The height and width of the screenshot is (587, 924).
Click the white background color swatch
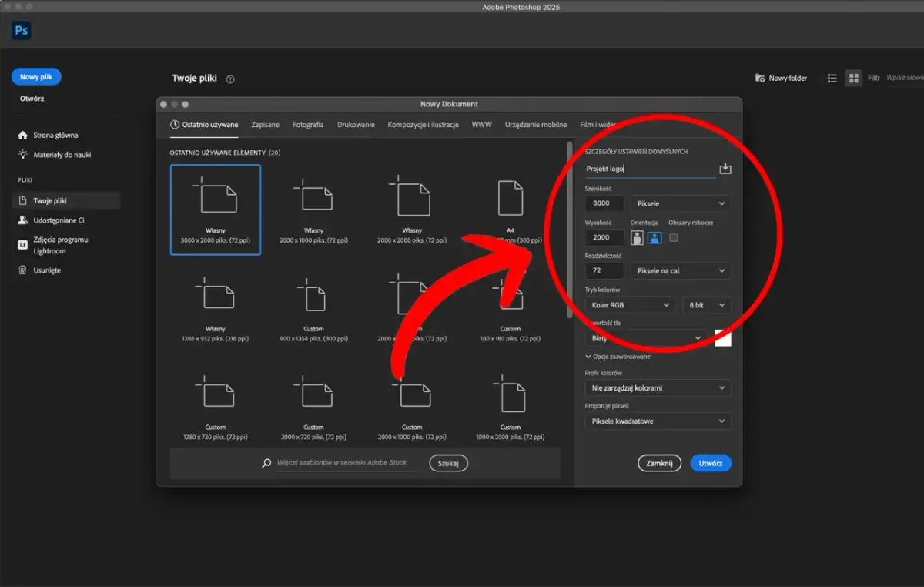click(723, 338)
